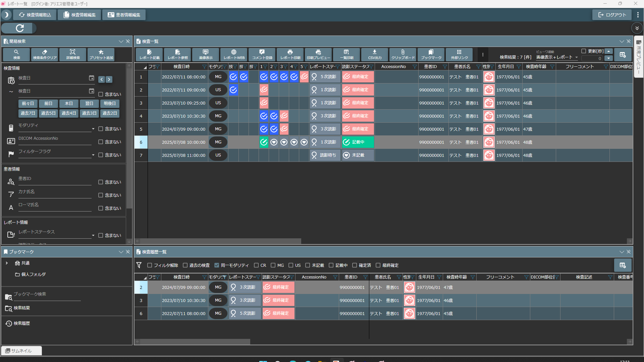The image size is (644, 362).
Task: Open the モダリティ dropdown in search panel
Action: pos(93,129)
